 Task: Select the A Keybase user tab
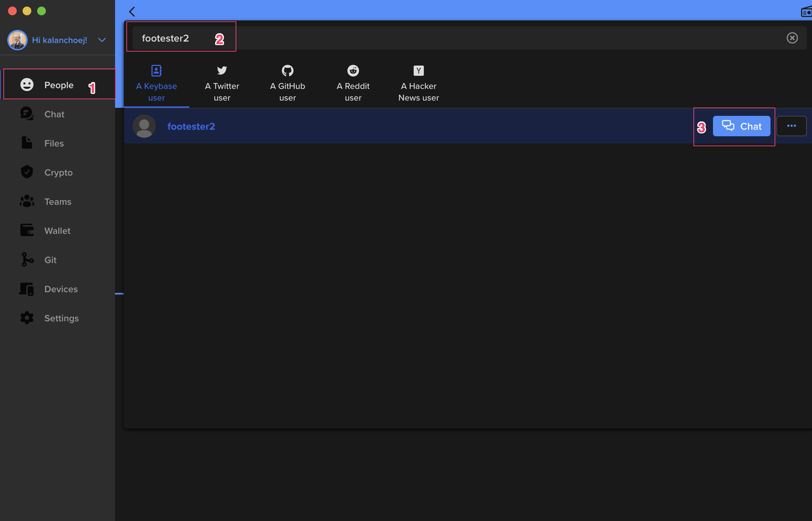[156, 83]
